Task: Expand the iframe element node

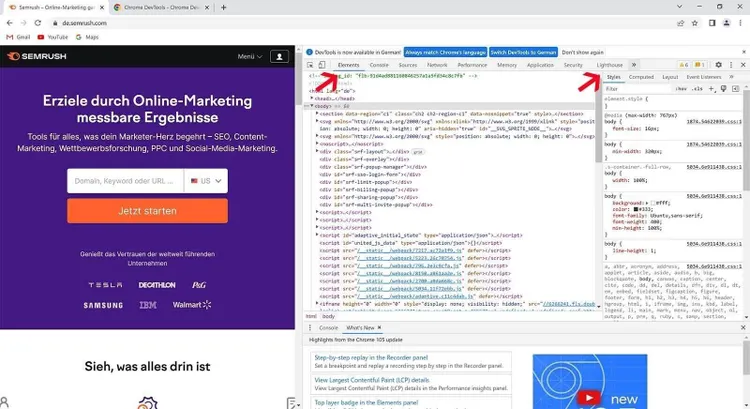Action: 317,304
